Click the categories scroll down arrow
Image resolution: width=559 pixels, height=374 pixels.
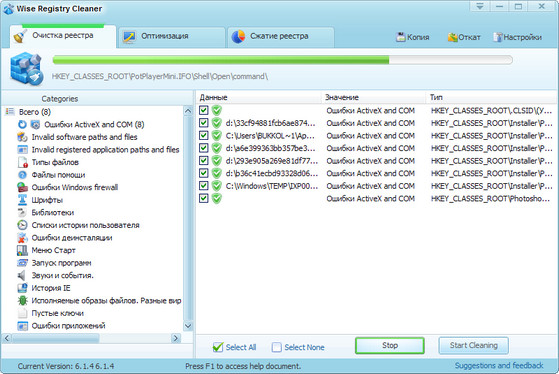click(x=188, y=326)
